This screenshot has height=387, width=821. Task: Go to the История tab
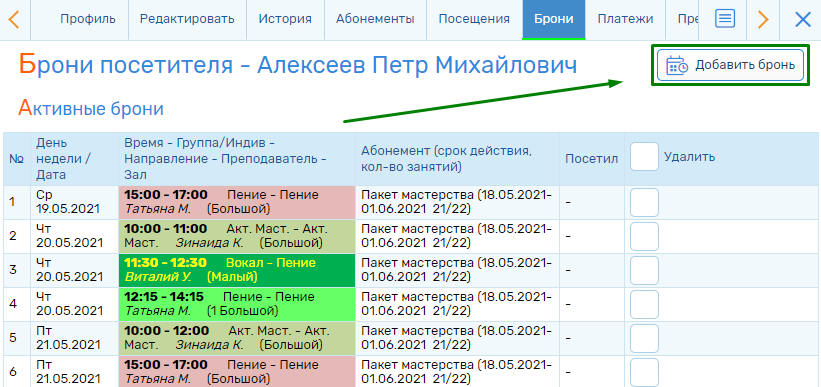(285, 20)
